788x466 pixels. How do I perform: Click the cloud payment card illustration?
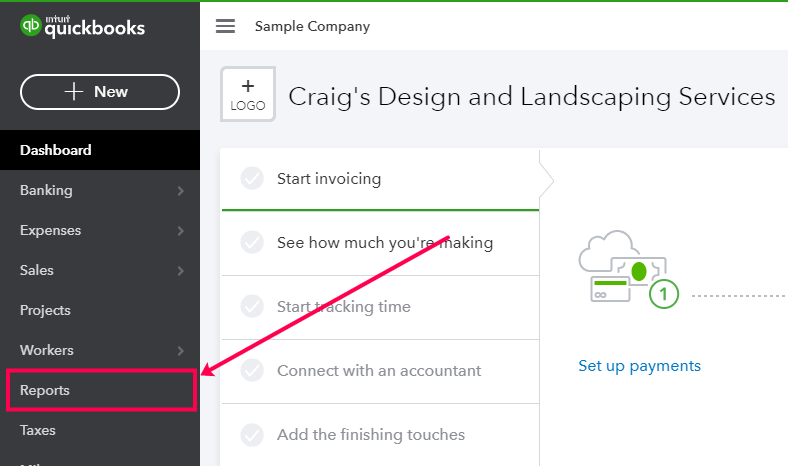point(628,269)
